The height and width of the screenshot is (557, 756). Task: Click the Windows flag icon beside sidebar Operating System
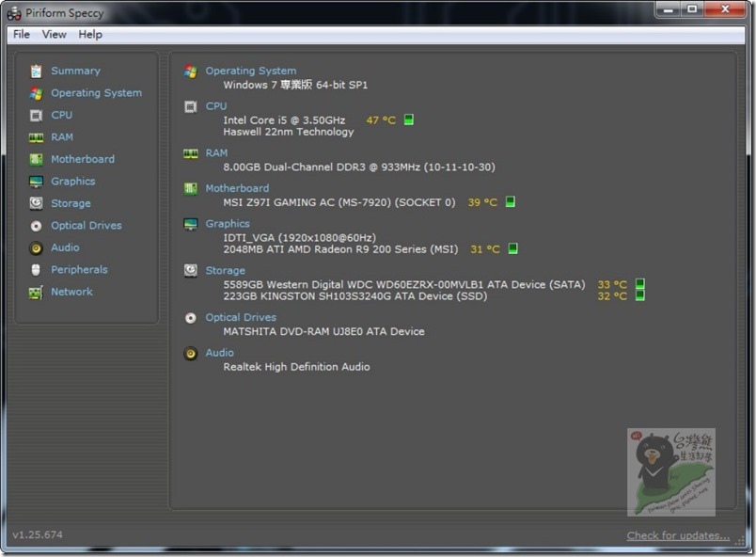coord(36,93)
